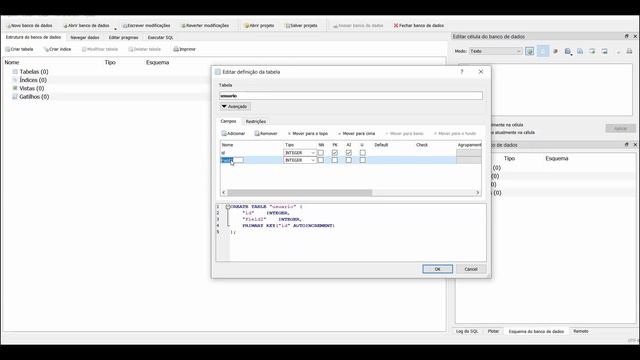Toggle U checkbox for Field2 row
This screenshot has height=360, width=640.
[x=362, y=160]
